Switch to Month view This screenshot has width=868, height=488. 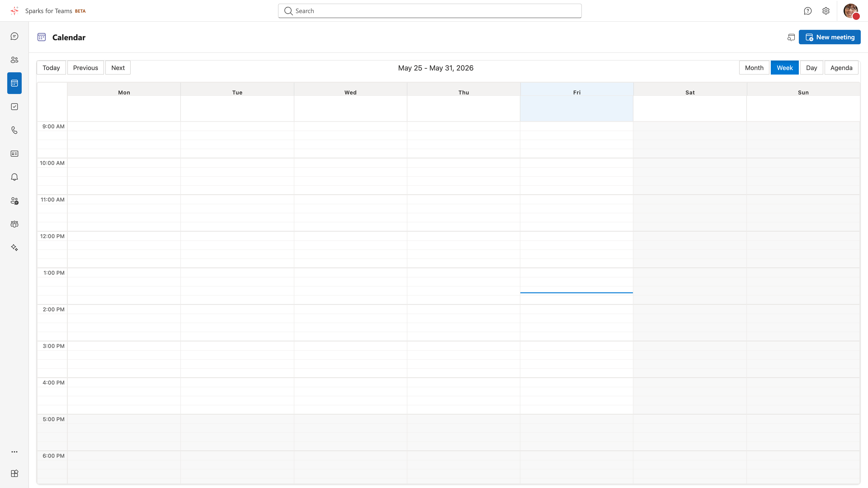pyautogui.click(x=754, y=68)
